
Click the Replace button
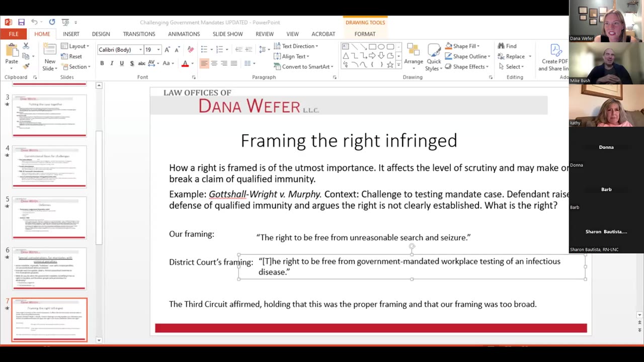click(x=514, y=56)
